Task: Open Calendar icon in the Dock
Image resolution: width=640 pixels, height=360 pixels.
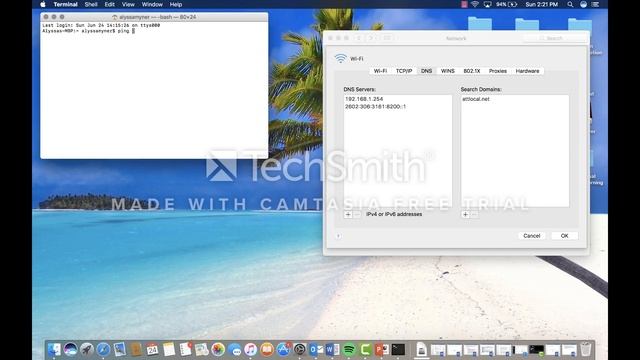Action: click(152, 350)
